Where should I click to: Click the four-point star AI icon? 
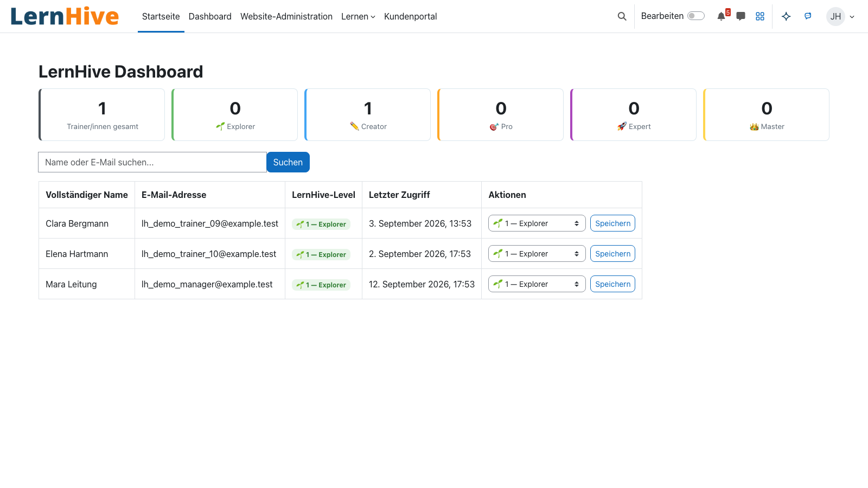[x=786, y=16]
